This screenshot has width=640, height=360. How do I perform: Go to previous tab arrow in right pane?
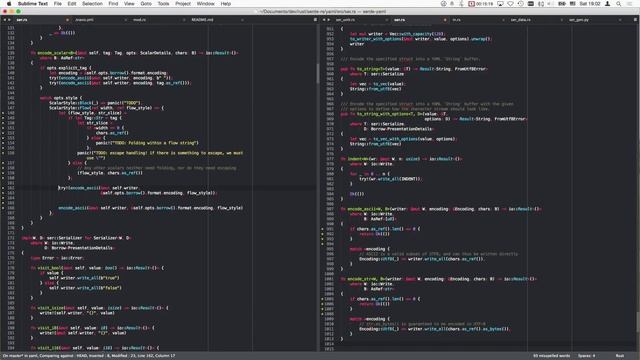pos(324,20)
